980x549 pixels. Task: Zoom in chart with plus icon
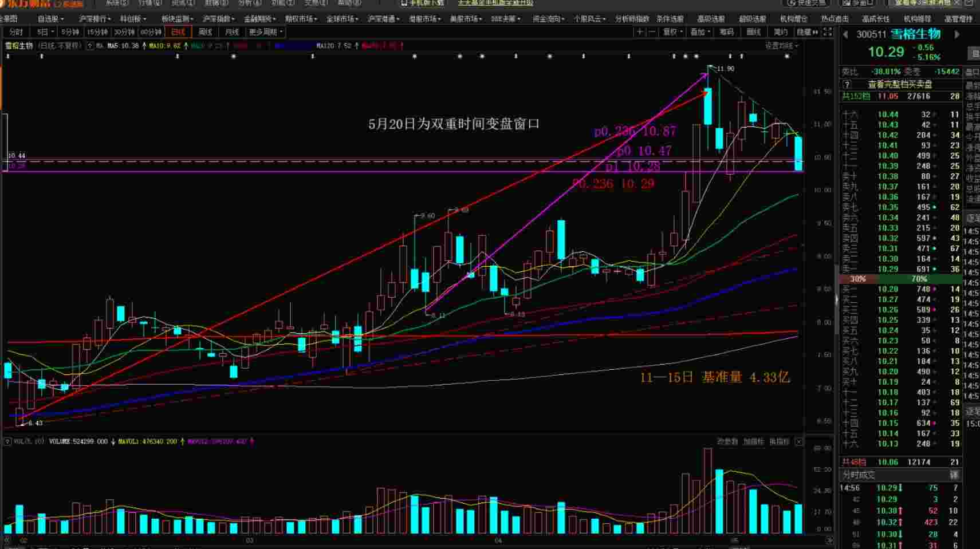[x=639, y=32]
